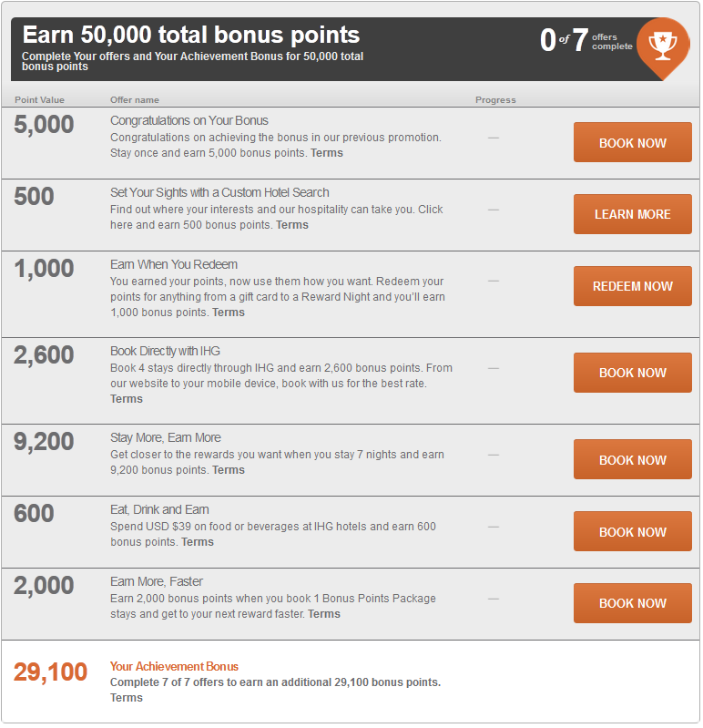Screen dimensions: 703x728
Task: Open Terms under Your Achievement Bonus
Action: (x=127, y=697)
